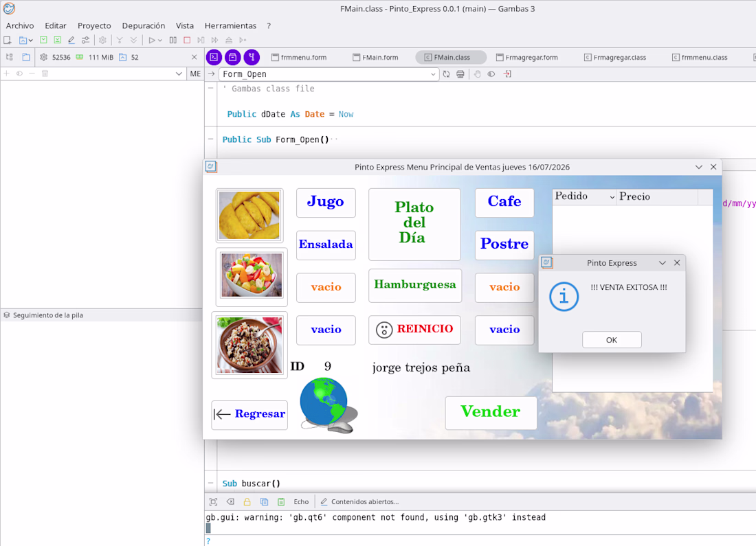
Task: Open the Form_Open procedure dropdown
Action: click(329, 74)
